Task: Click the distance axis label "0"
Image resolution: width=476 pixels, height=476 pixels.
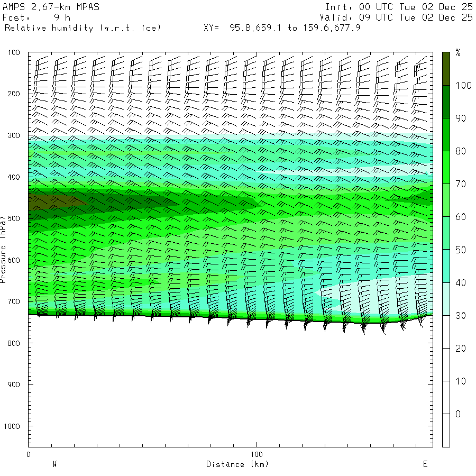Action: (29, 454)
